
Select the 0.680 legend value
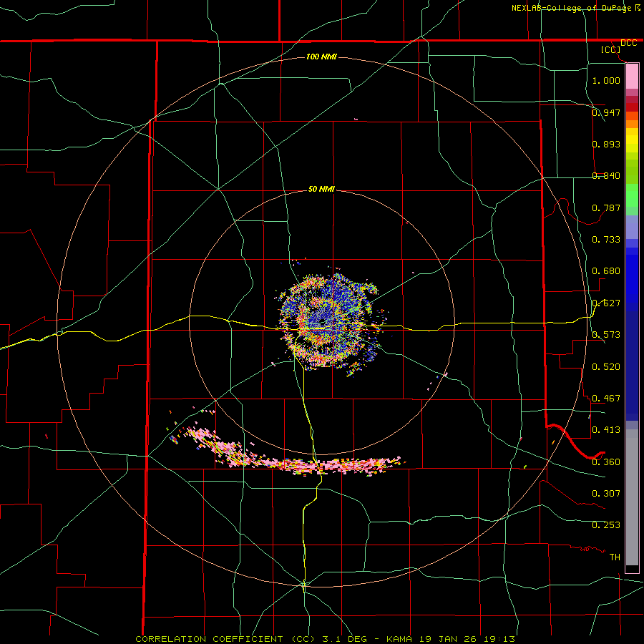pyautogui.click(x=606, y=270)
